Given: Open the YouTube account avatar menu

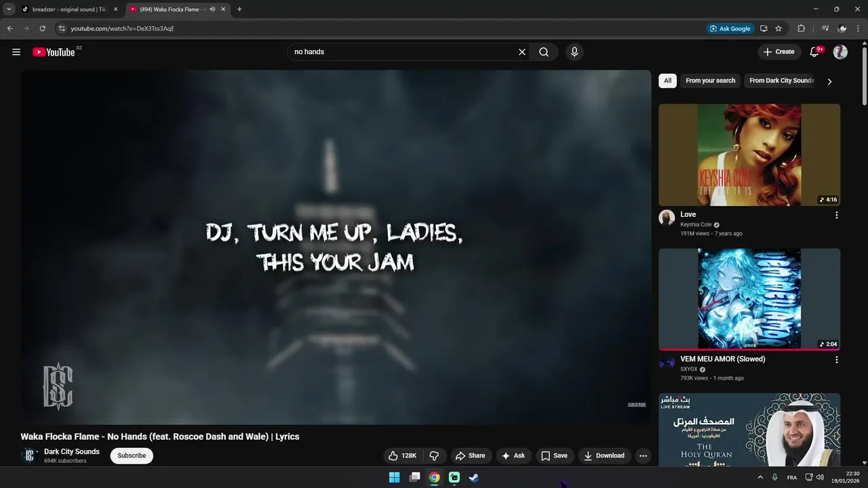Looking at the screenshot, I should (840, 52).
